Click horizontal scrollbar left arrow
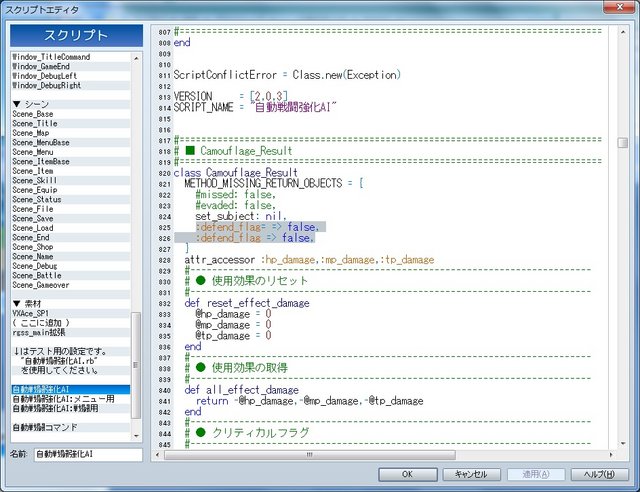 [x=158, y=454]
